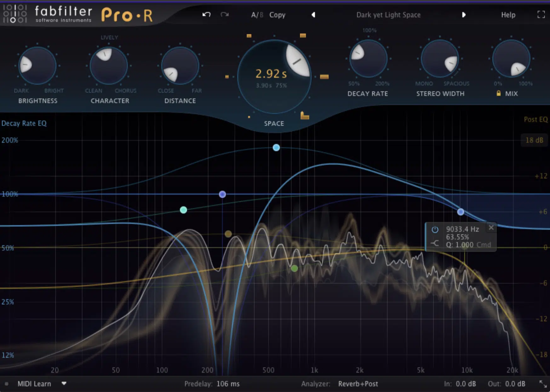Screen dimensions: 550x392
Task: Click the Decay Rate knob
Action: 368,58
